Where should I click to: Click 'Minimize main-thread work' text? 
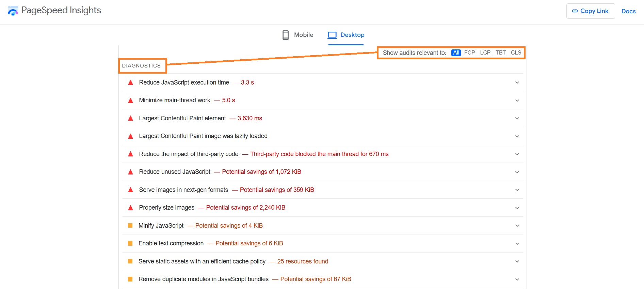pos(175,100)
